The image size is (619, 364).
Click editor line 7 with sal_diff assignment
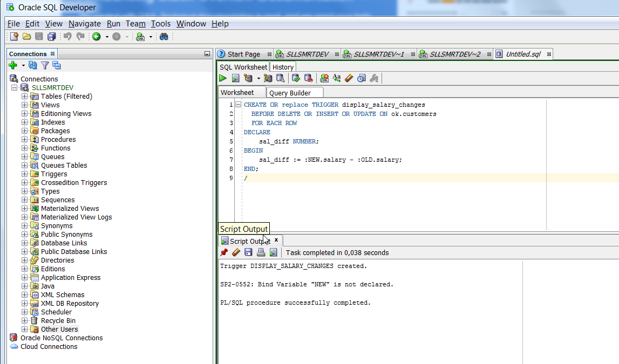pyautogui.click(x=330, y=160)
